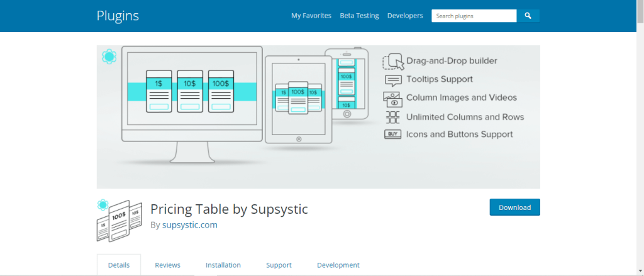Click the plugin banner image
The height and width of the screenshot is (276, 644).
(x=318, y=117)
